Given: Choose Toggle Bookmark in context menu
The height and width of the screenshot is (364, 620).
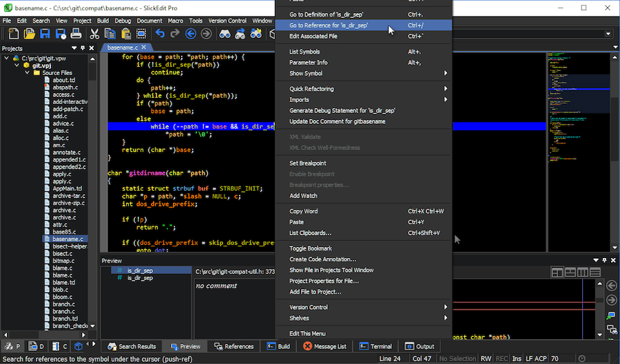Looking at the screenshot, I should [x=364, y=248].
